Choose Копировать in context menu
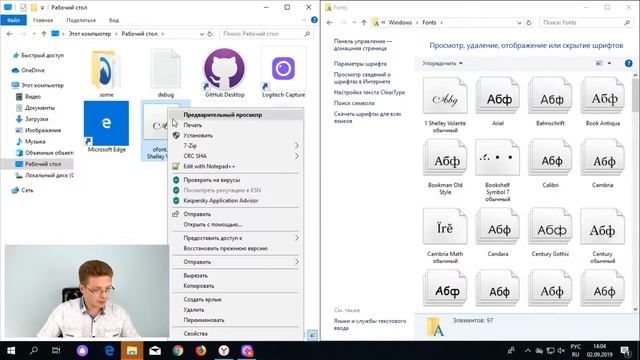 pyautogui.click(x=236, y=286)
